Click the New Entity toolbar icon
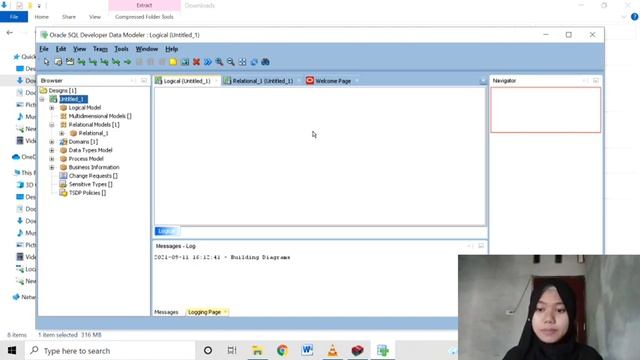The height and width of the screenshot is (360, 640). click(x=58, y=62)
